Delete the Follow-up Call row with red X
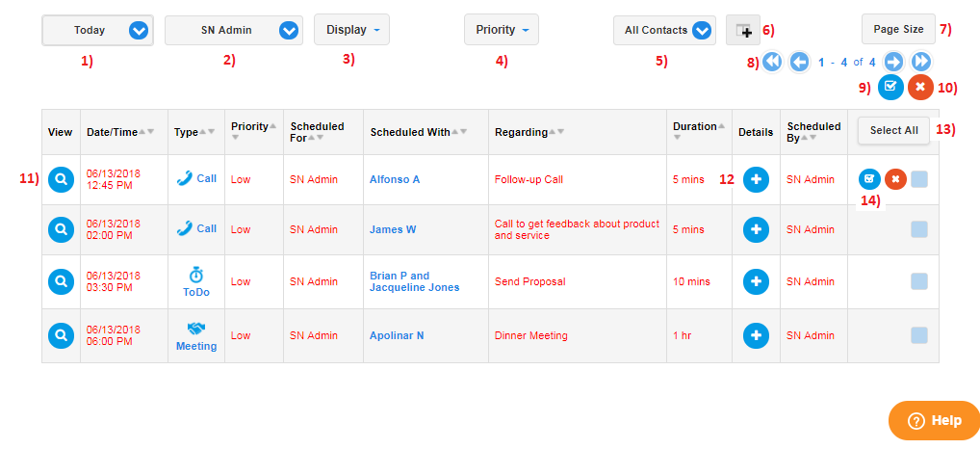This screenshot has height=449, width=980. tap(895, 179)
